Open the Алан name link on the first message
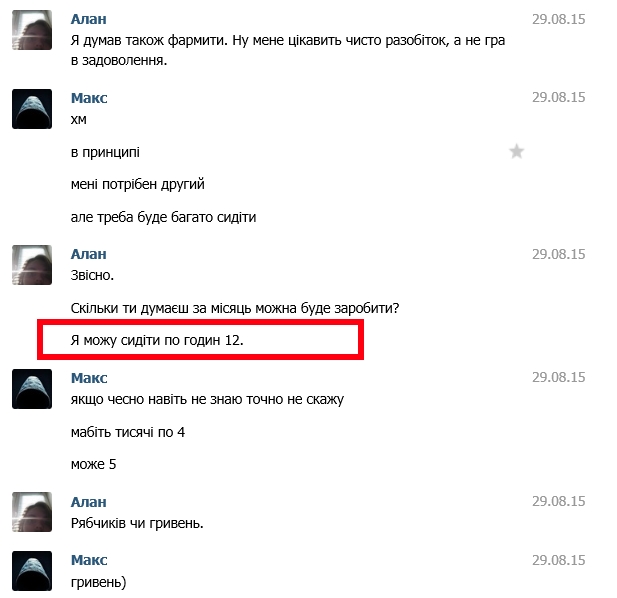Viewport: 617px width, 598px height. (x=89, y=19)
